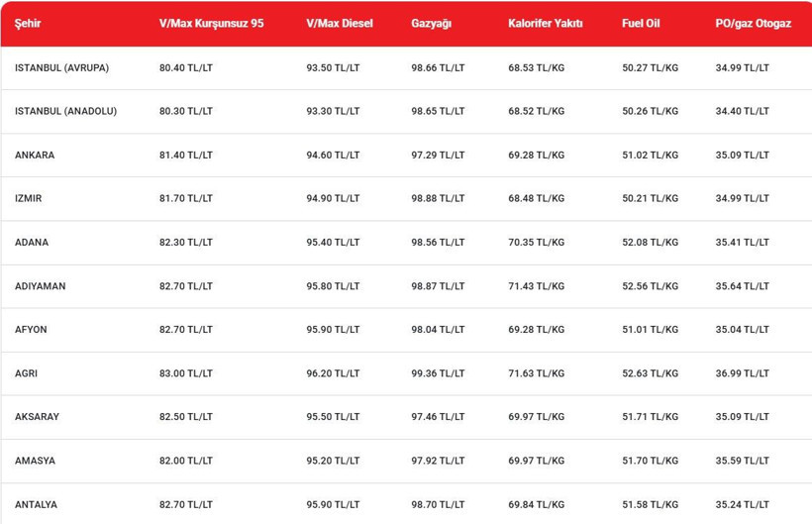Image resolution: width=812 pixels, height=524 pixels.
Task: Click 51.01 TL/KG Afyon Fuel Oil value
Action: tap(651, 329)
